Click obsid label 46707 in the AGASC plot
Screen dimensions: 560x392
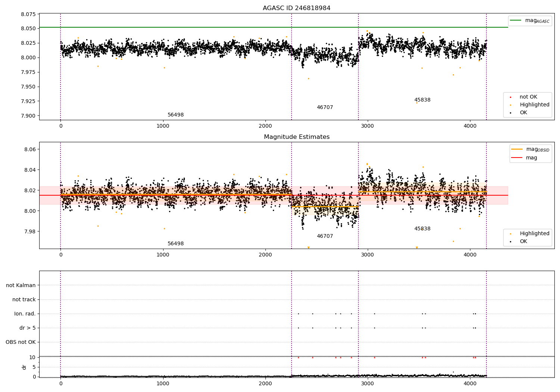325,108
